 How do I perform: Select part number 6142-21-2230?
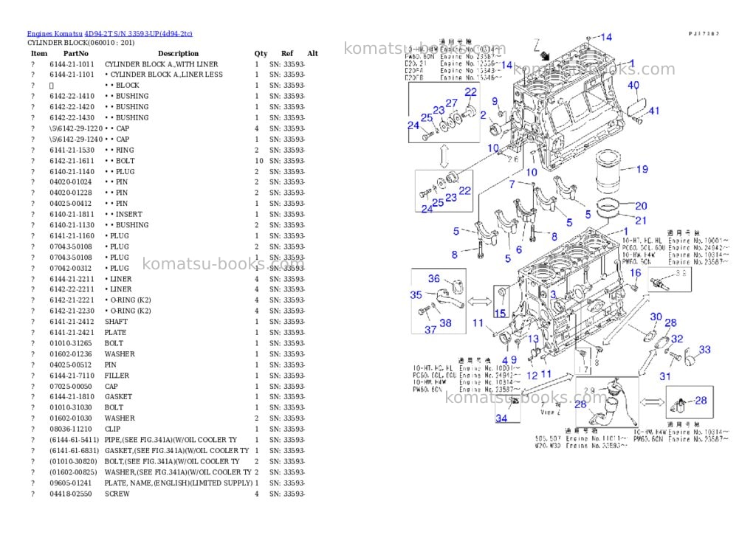(72, 311)
